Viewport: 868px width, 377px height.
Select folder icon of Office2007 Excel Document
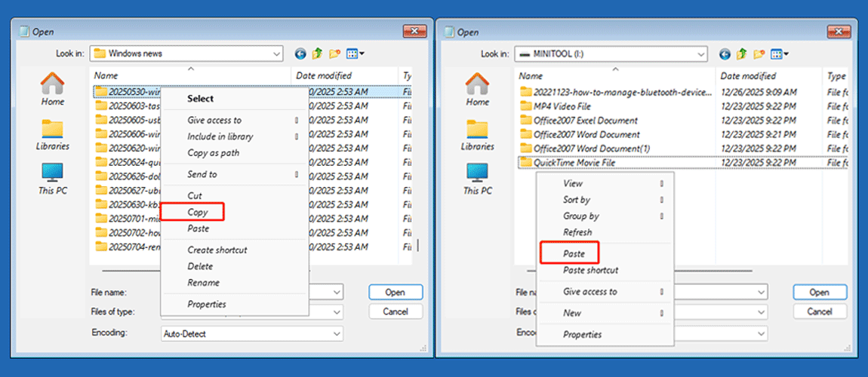point(526,121)
